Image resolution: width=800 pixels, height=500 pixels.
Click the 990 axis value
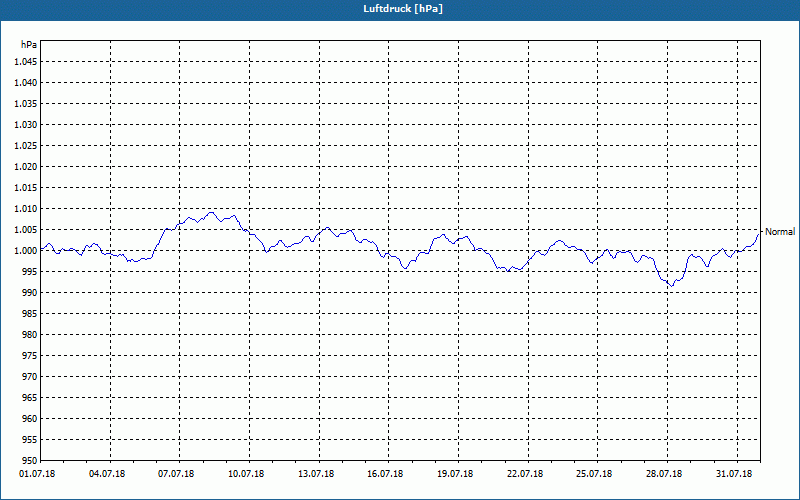[x=31, y=293]
